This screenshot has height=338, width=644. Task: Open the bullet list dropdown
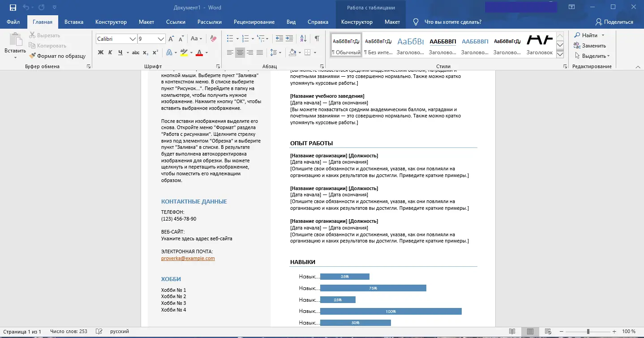237,39
